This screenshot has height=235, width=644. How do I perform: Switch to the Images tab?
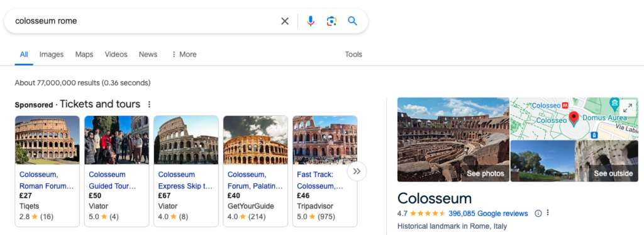point(52,54)
